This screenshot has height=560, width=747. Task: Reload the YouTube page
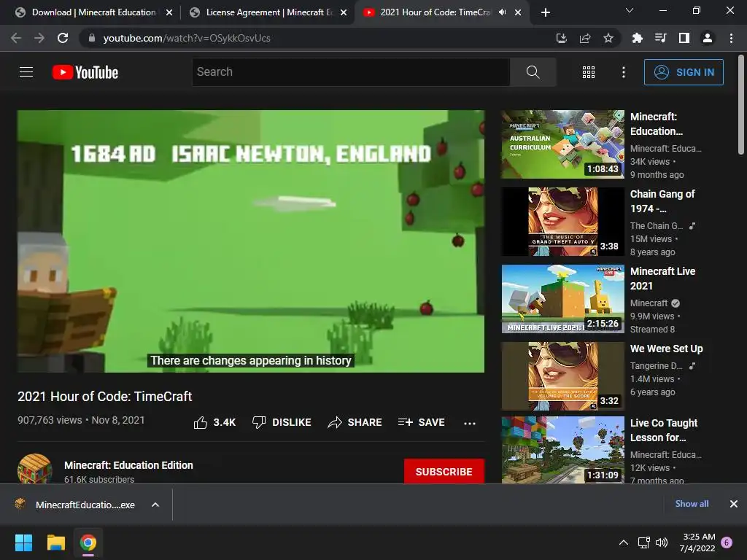[x=63, y=38]
